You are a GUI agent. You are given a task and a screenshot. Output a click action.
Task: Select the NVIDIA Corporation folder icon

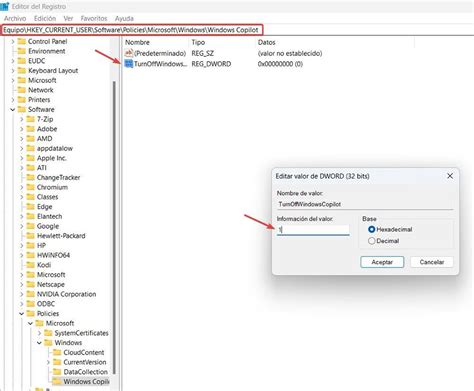(31, 294)
